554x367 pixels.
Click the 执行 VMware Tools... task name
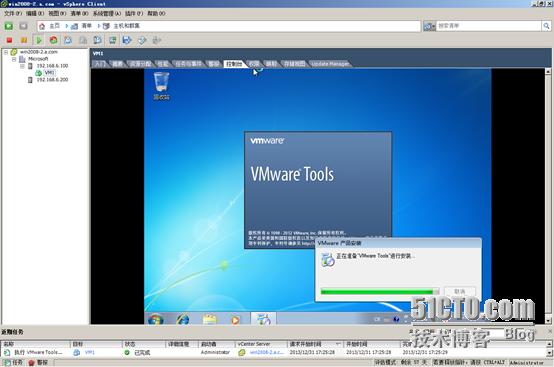tap(39, 353)
